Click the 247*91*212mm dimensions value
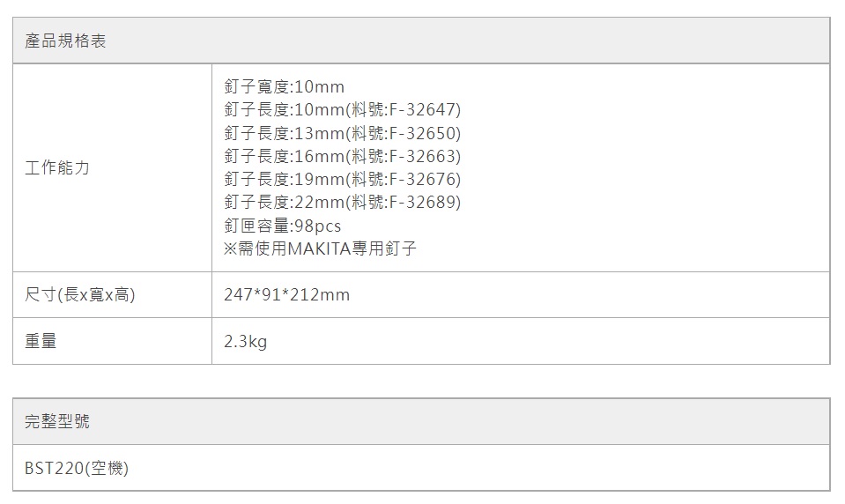 point(286,295)
